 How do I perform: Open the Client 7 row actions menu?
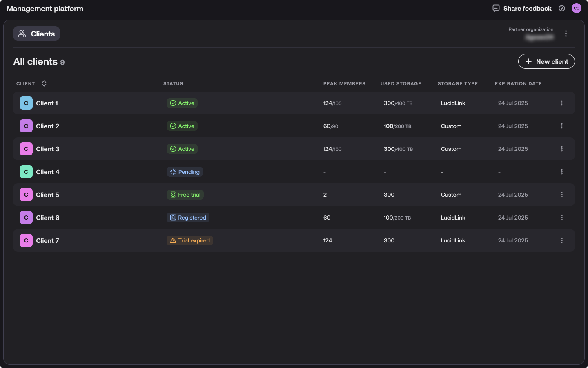coord(562,240)
